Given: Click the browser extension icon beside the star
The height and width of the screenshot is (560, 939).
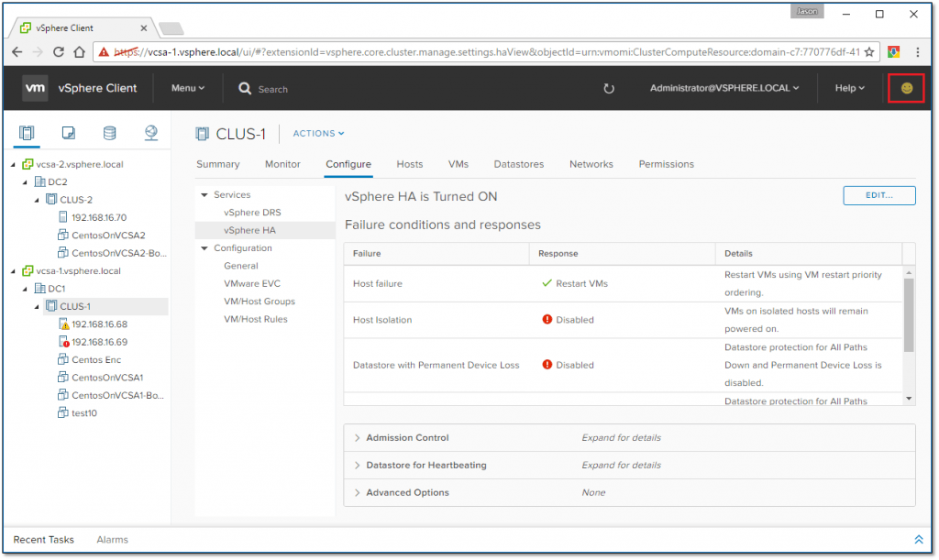Looking at the screenshot, I should [x=893, y=52].
